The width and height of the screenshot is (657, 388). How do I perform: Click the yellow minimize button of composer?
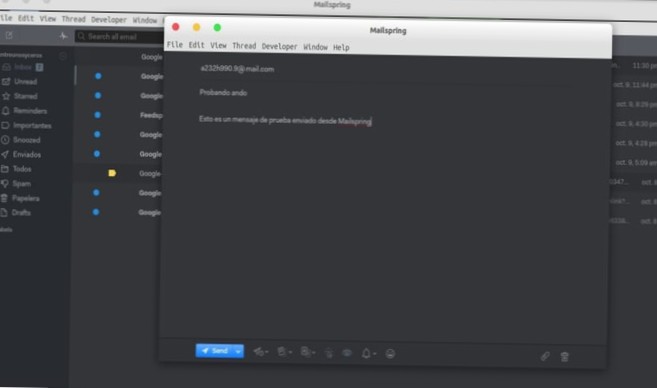[196, 27]
